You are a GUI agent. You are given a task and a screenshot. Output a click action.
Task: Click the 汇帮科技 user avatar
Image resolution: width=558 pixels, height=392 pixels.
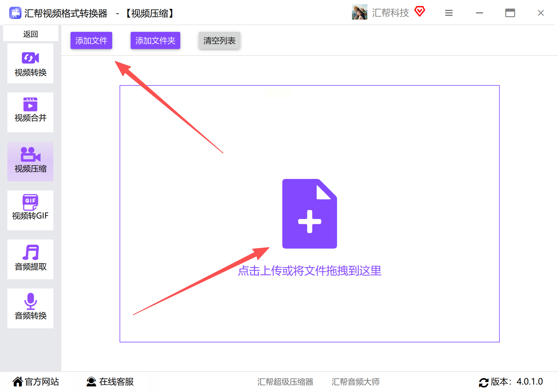pyautogui.click(x=360, y=12)
